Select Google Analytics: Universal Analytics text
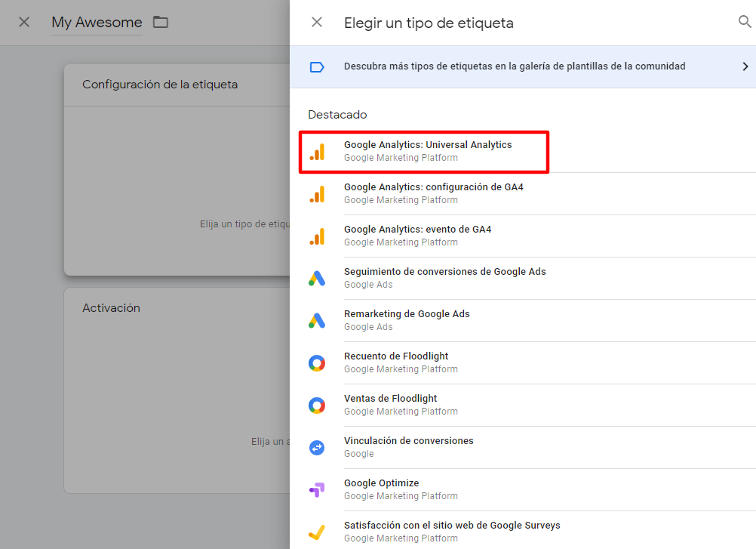Image resolution: width=756 pixels, height=549 pixels. (x=428, y=145)
